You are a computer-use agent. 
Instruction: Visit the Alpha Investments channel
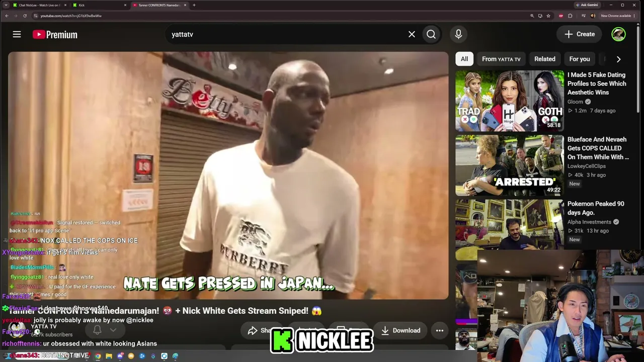589,222
